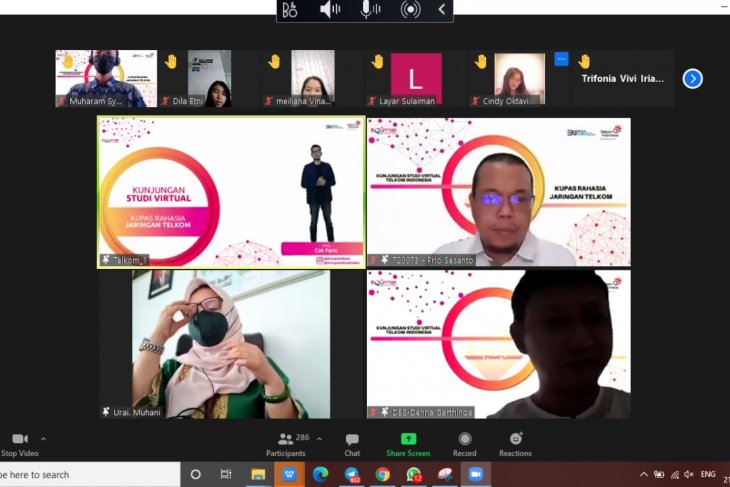Expand caret next to Participants count
Screen dimensions: 730x487
click(319, 439)
